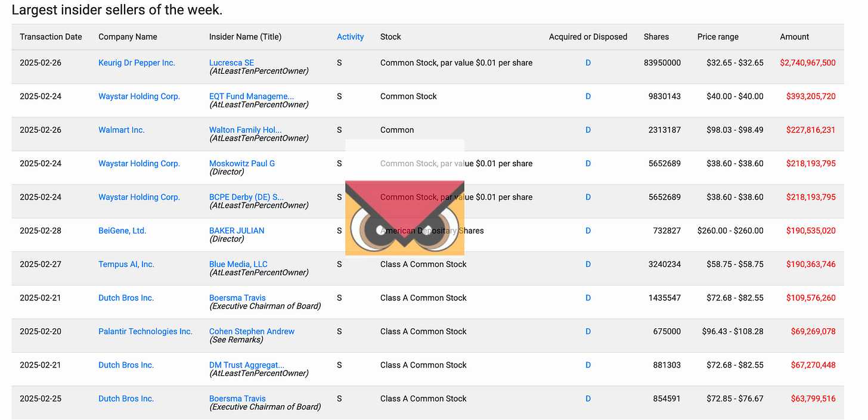Select the price range $98.03 - $98.49
Viewport: 868px width, 420px height.
point(735,130)
